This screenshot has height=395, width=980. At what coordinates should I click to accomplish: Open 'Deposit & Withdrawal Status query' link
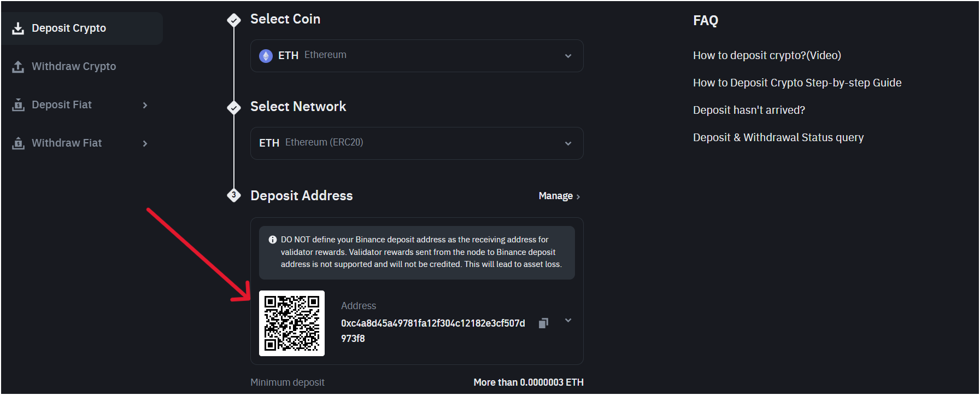click(x=778, y=137)
